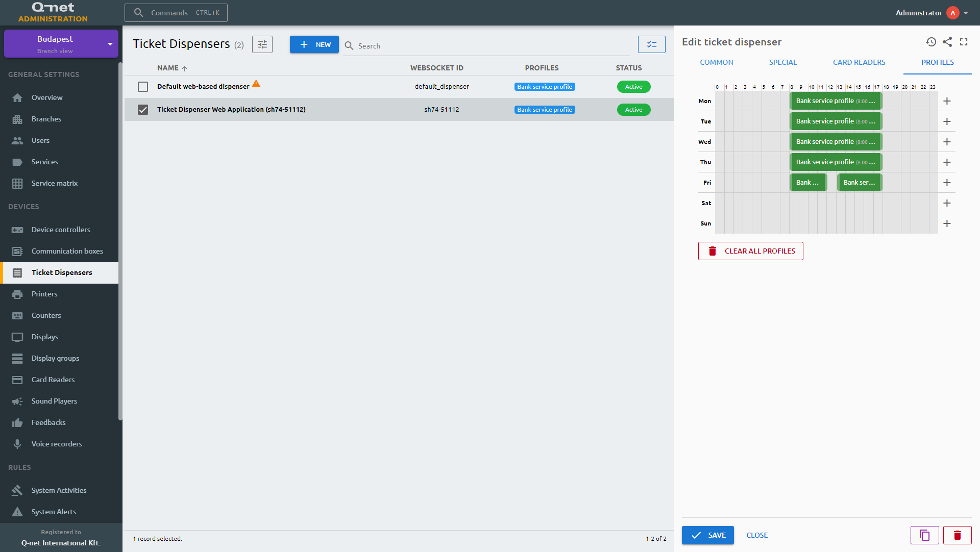Click the SAVE button
Screen dimensions: 980x552
click(x=708, y=535)
